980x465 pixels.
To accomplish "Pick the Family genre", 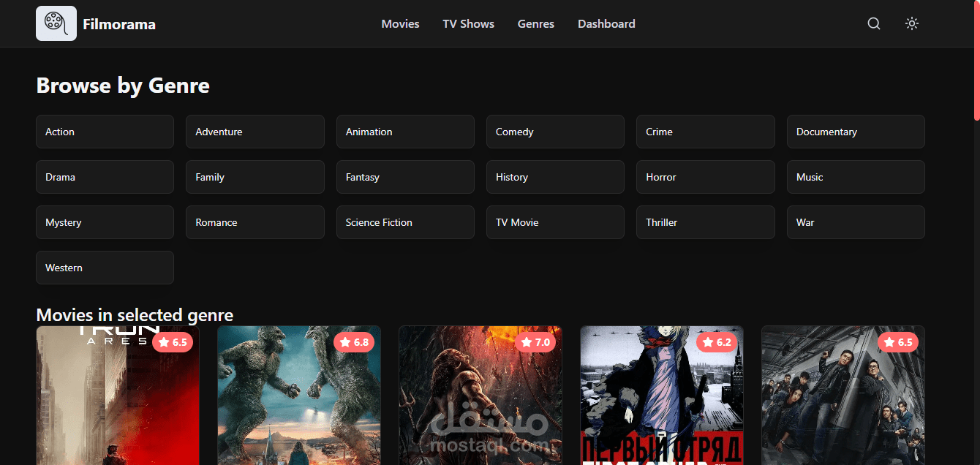I will click(255, 177).
